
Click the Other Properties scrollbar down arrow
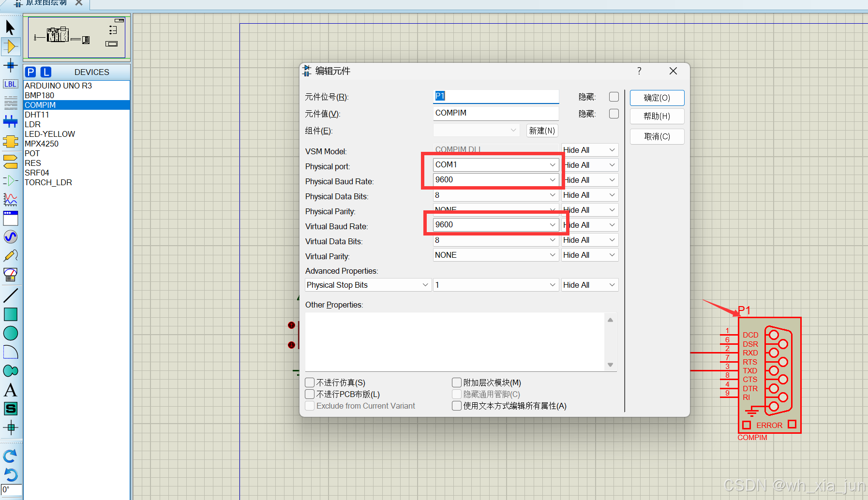(611, 365)
